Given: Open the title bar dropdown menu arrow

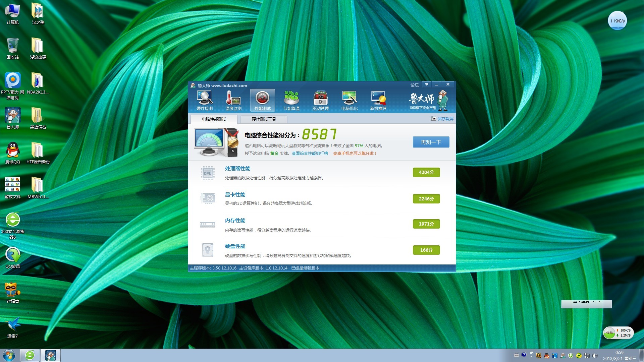Looking at the screenshot, I should coord(427,84).
